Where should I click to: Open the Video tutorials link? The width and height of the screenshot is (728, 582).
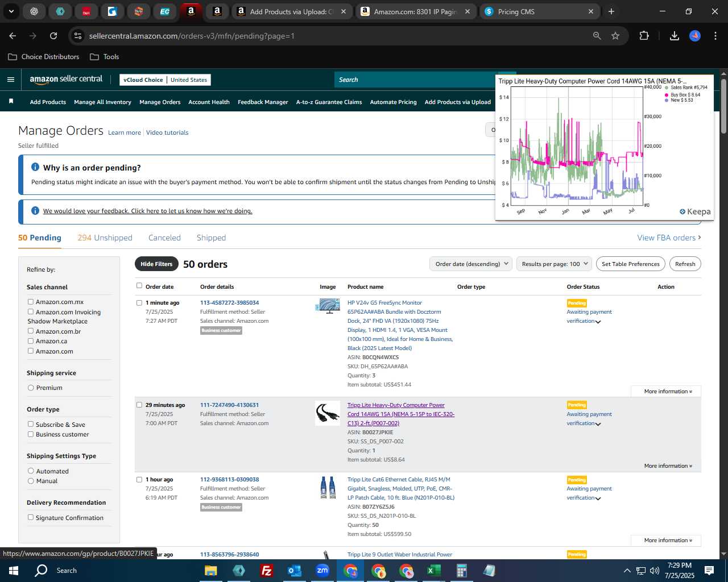pos(167,132)
